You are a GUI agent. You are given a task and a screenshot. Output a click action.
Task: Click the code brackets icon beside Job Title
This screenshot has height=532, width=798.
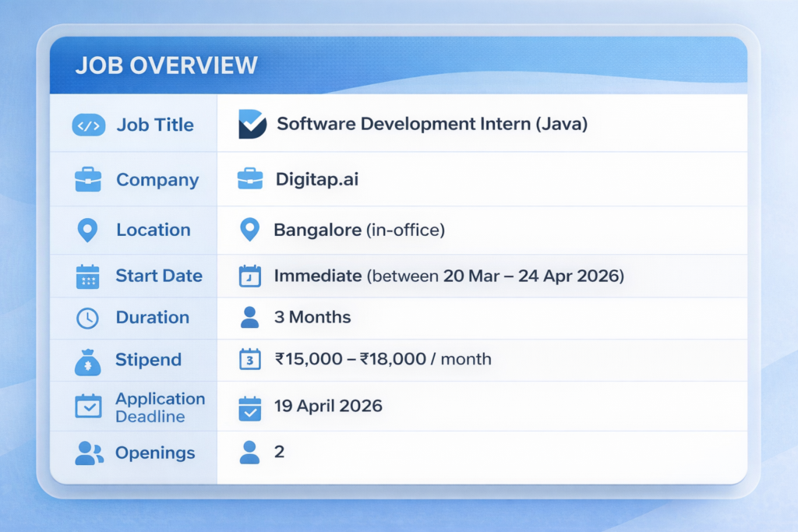coord(88,125)
